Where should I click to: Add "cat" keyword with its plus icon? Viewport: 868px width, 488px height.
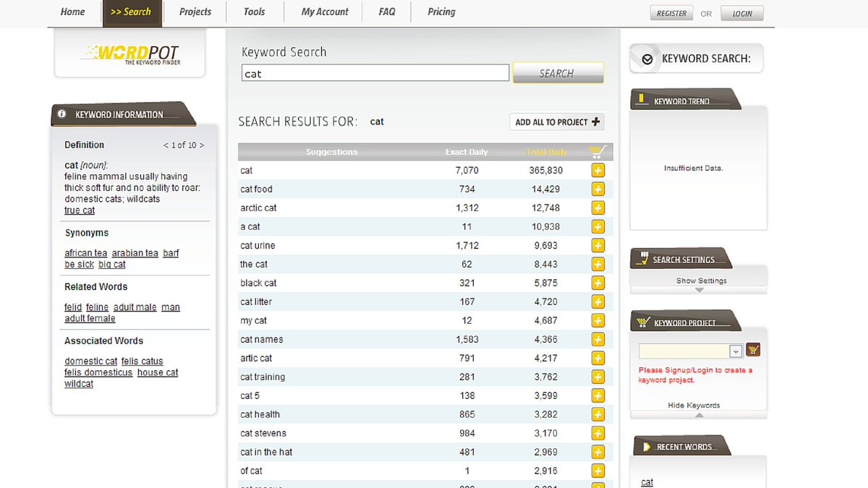(x=597, y=170)
